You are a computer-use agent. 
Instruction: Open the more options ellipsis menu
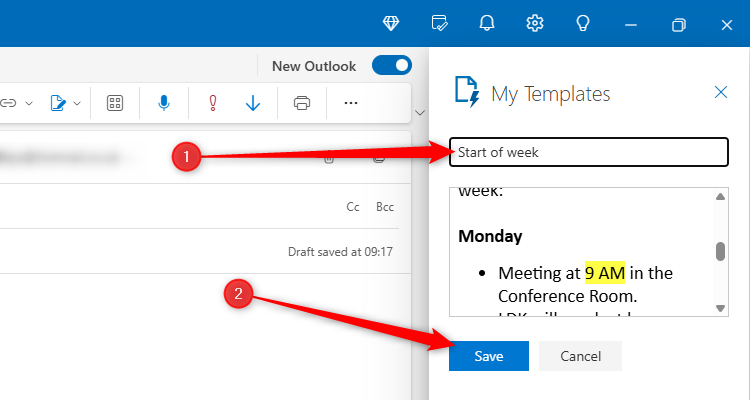(x=350, y=102)
